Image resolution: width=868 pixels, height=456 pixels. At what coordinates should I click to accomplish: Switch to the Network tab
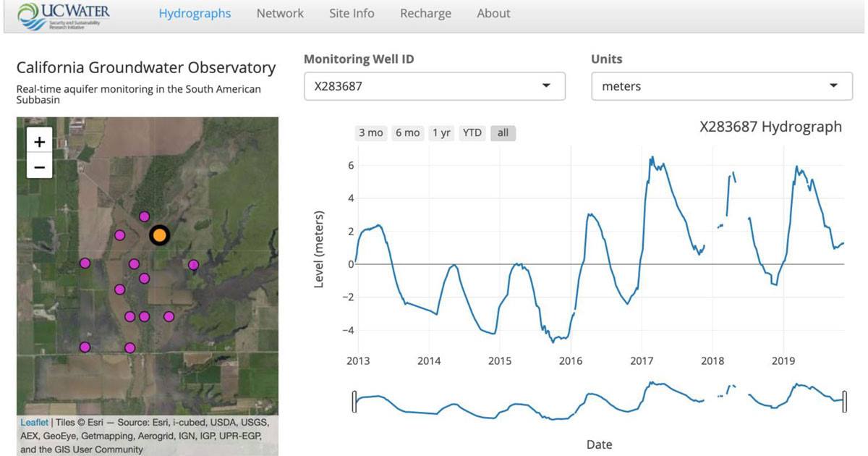pyautogui.click(x=280, y=14)
